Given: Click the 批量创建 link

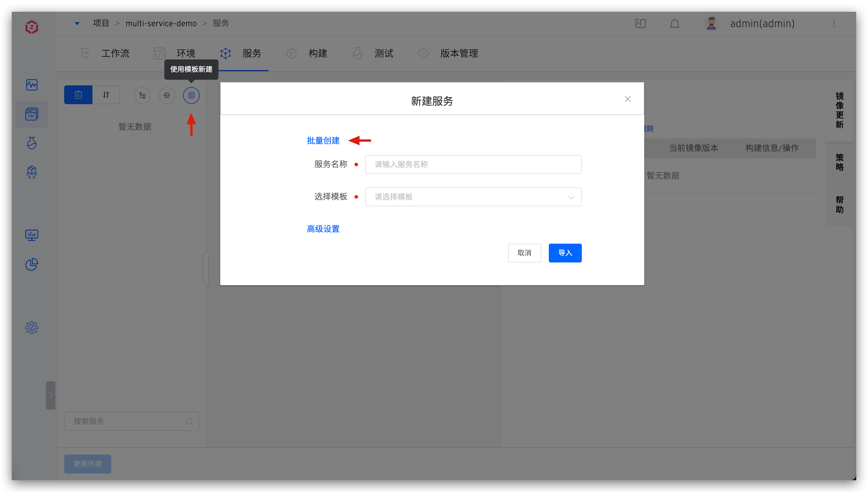Looking at the screenshot, I should (x=323, y=141).
